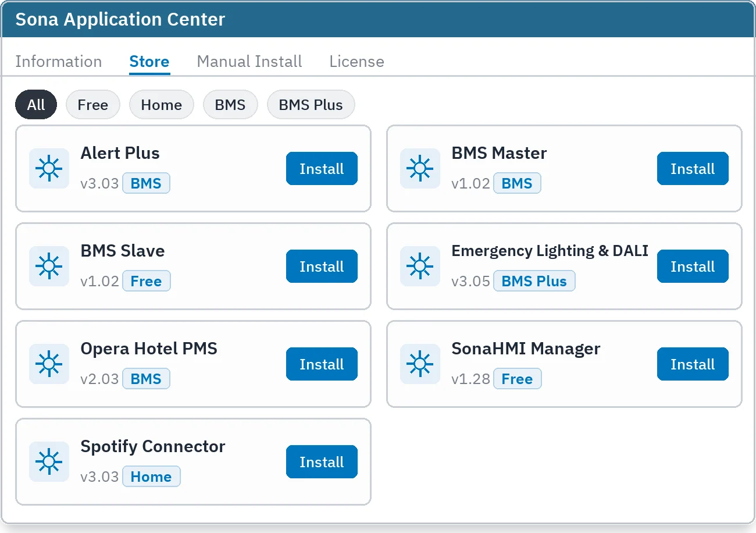Install SonaHMI Manager
Viewport: 756px width, 533px height.
point(693,364)
